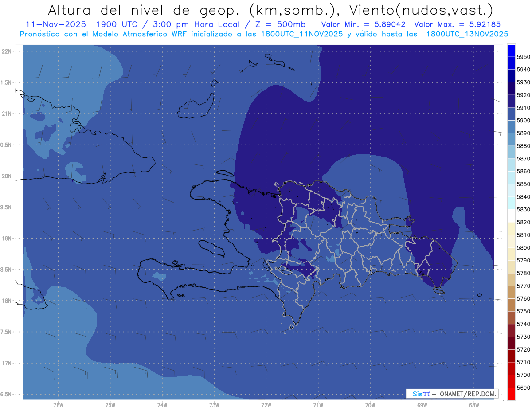
Task: Click the 22N latitude axis label
Action: coord(7,51)
